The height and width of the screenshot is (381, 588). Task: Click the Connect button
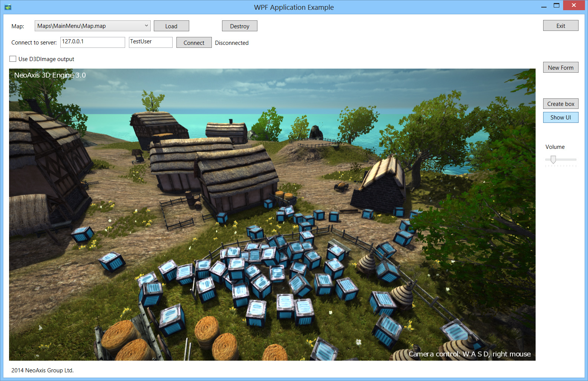(194, 43)
